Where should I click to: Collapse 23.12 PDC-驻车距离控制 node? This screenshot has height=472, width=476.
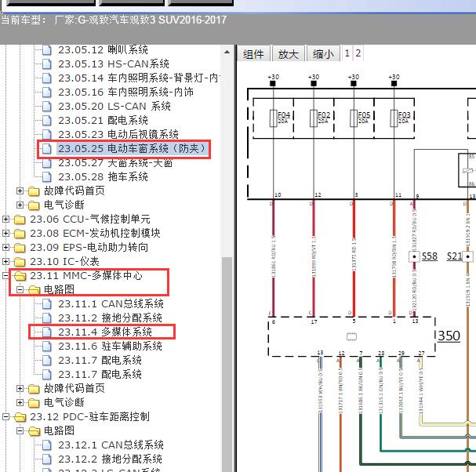pos(5,417)
